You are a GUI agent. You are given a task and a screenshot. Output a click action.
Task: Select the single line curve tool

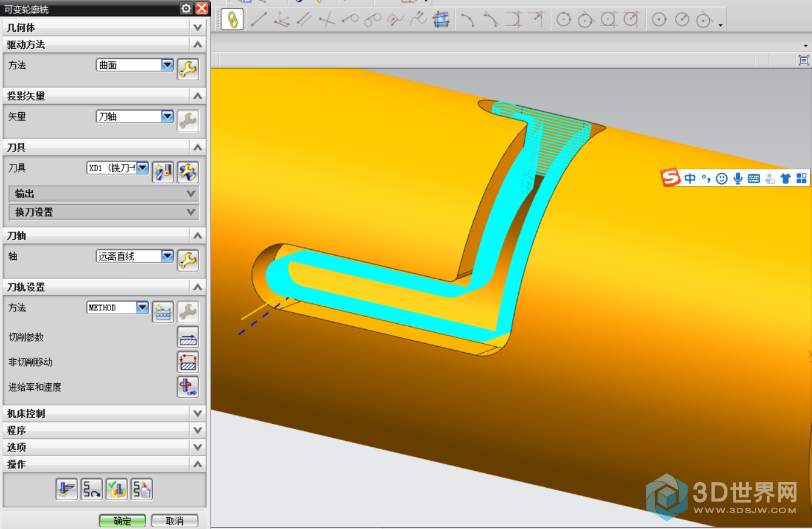pos(259,19)
